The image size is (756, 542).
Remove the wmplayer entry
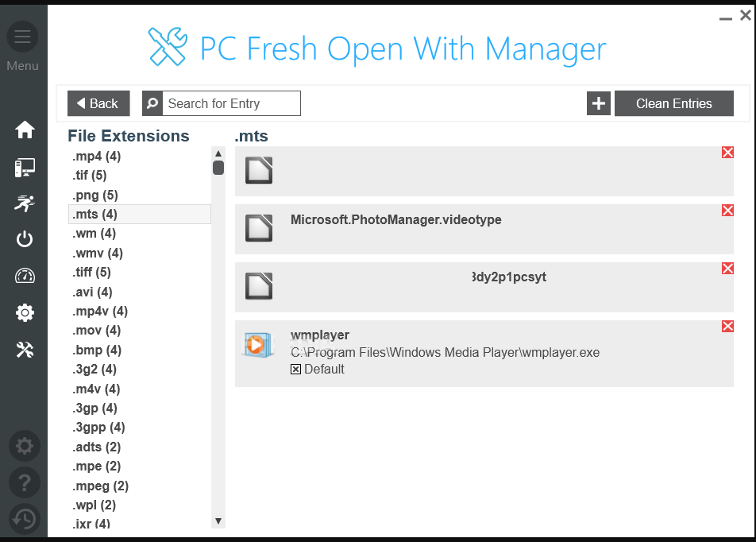pyautogui.click(x=727, y=327)
